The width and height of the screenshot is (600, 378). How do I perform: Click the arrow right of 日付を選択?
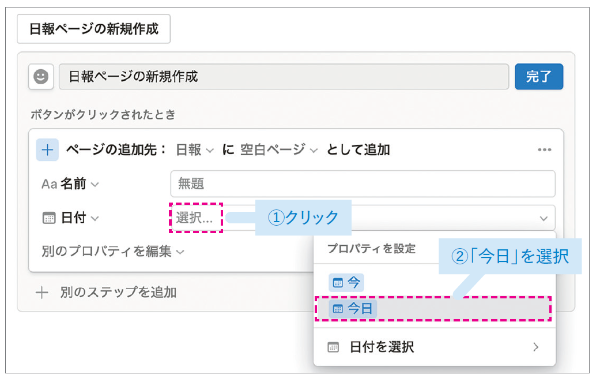click(x=536, y=347)
